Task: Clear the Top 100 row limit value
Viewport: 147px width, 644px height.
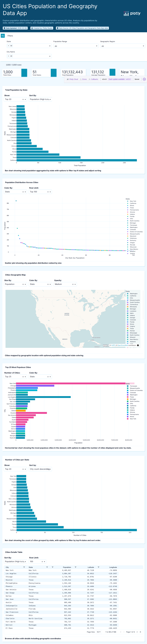Action: [48, 192]
